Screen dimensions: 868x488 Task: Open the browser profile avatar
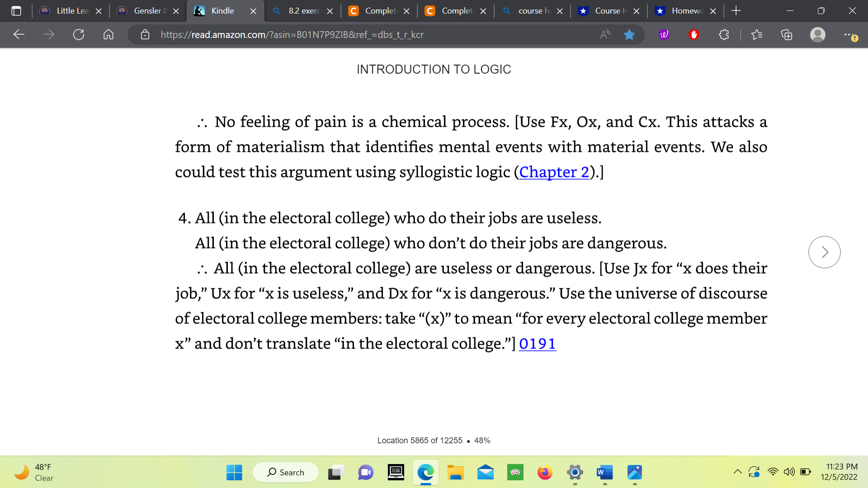pos(817,34)
